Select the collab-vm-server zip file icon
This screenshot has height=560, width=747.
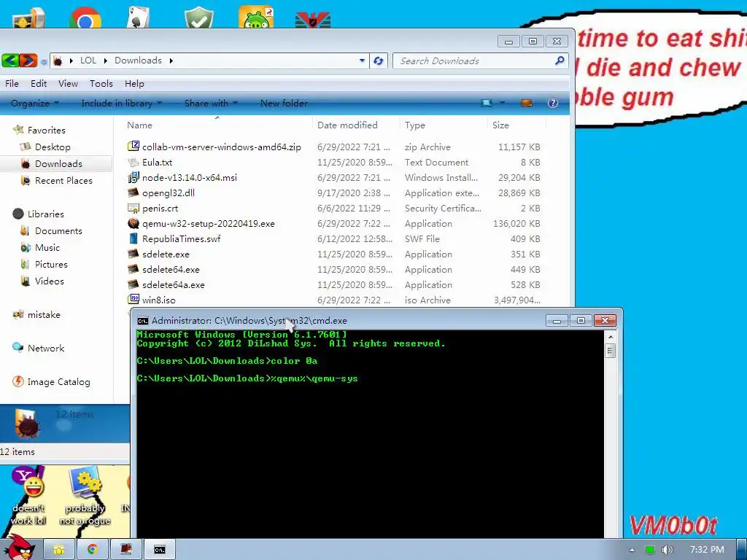point(133,146)
